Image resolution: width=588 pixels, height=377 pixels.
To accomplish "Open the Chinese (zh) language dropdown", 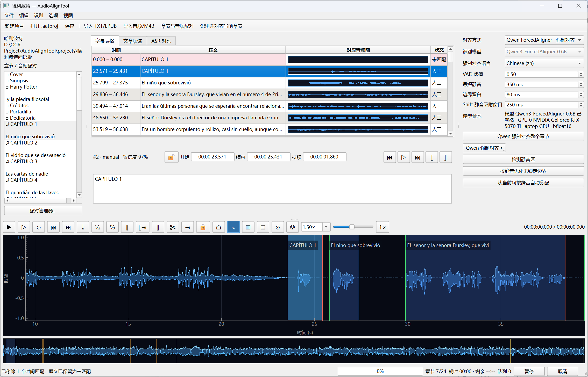I will click(544, 63).
